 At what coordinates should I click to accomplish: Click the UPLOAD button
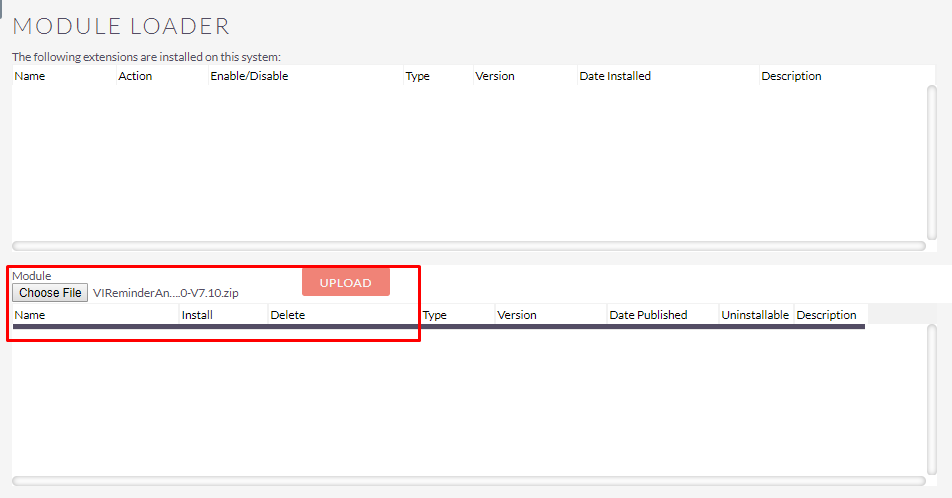345,283
